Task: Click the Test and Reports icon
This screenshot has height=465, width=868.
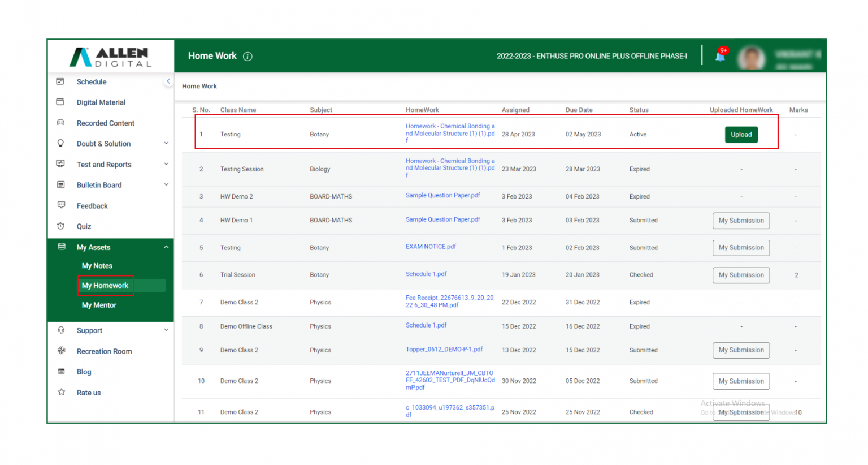Action: (x=60, y=164)
